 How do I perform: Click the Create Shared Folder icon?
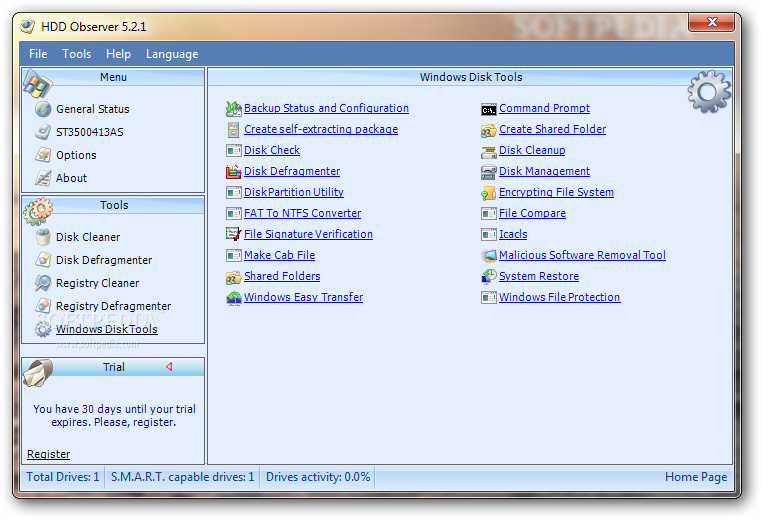pyautogui.click(x=489, y=130)
